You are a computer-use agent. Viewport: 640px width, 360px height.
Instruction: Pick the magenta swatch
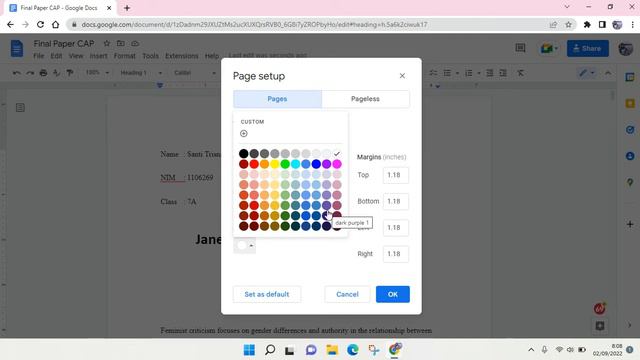pos(337,164)
